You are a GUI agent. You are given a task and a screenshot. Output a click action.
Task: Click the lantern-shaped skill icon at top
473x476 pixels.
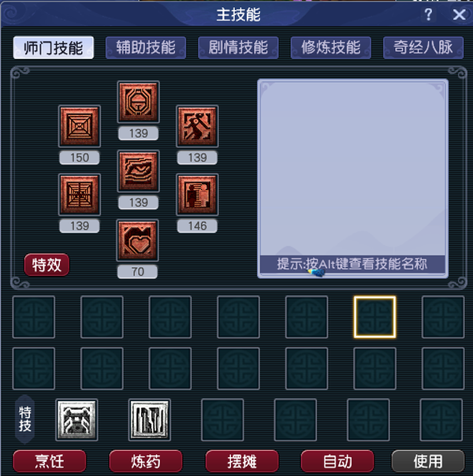pyautogui.click(x=139, y=102)
